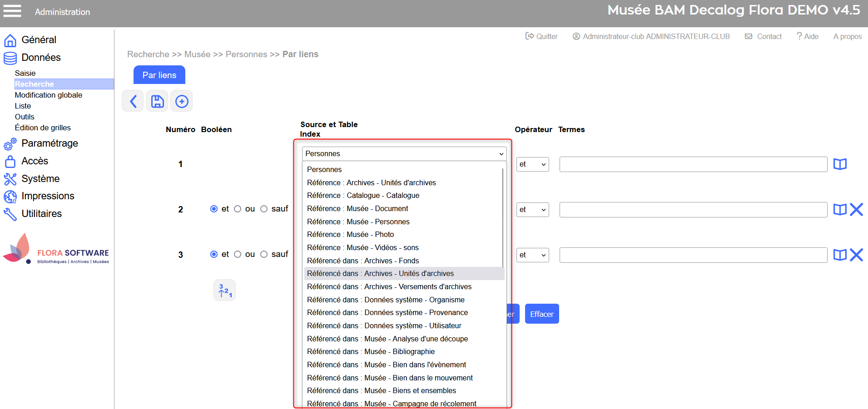Open the index book icon for row 1

tap(840, 164)
